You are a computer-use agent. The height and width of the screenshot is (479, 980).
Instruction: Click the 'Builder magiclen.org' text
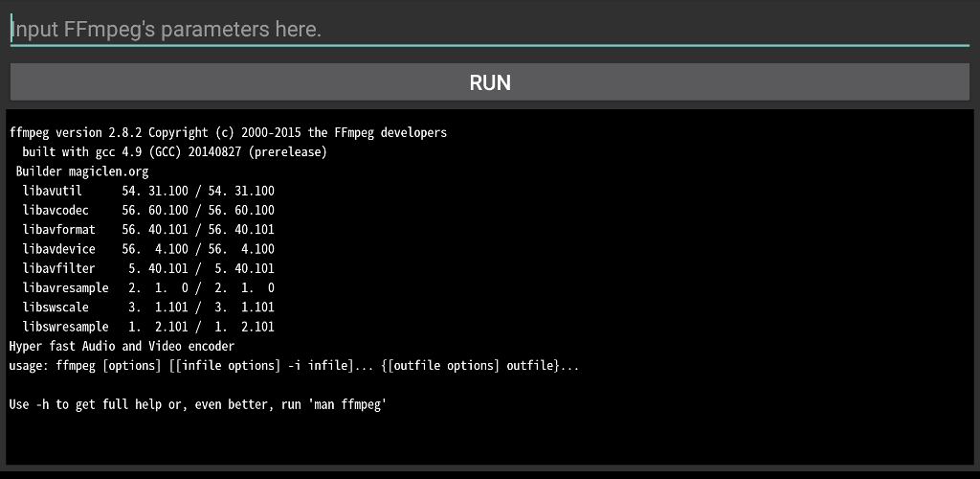(82, 171)
